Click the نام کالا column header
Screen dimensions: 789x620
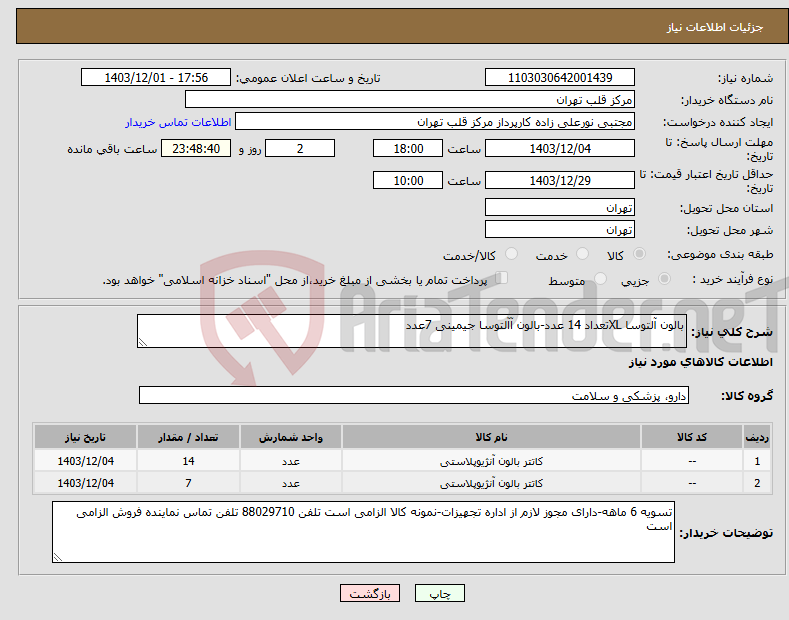pyautogui.click(x=491, y=437)
